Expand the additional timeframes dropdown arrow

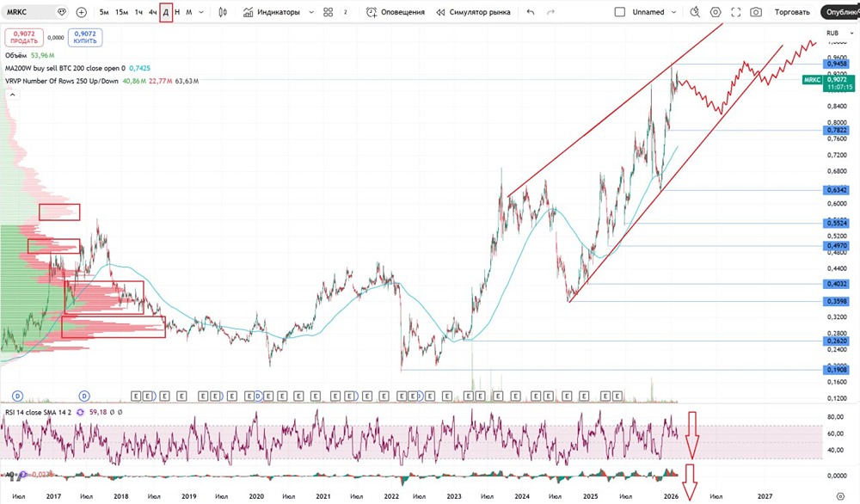coord(201,12)
